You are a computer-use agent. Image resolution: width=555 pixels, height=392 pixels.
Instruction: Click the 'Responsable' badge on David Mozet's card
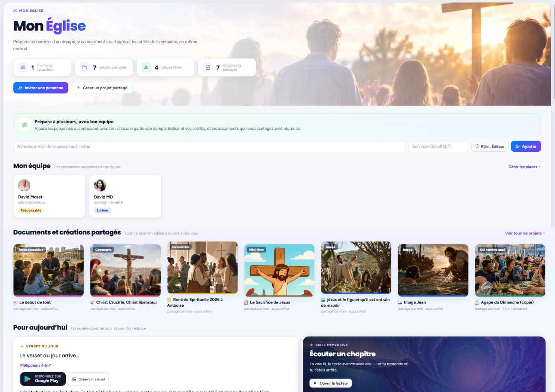[31, 211]
